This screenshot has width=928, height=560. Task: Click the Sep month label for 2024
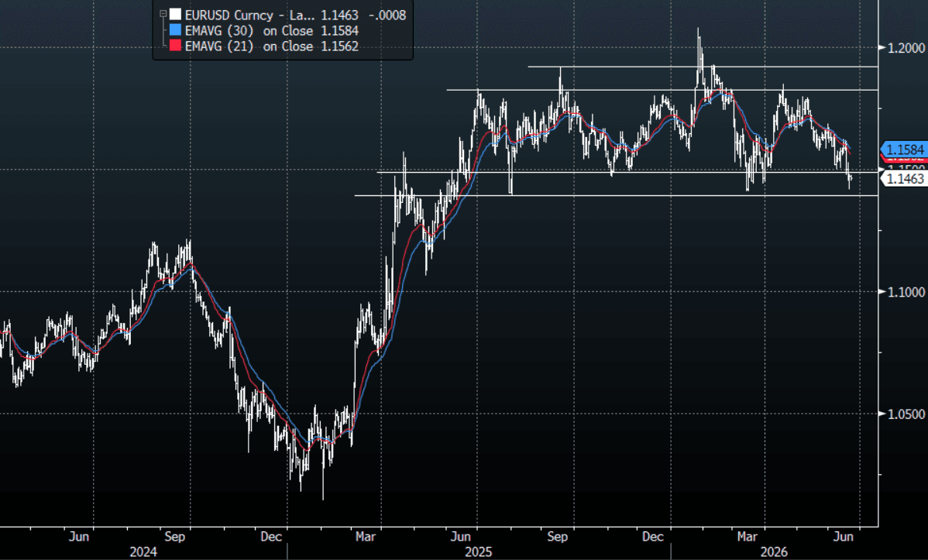[174, 536]
